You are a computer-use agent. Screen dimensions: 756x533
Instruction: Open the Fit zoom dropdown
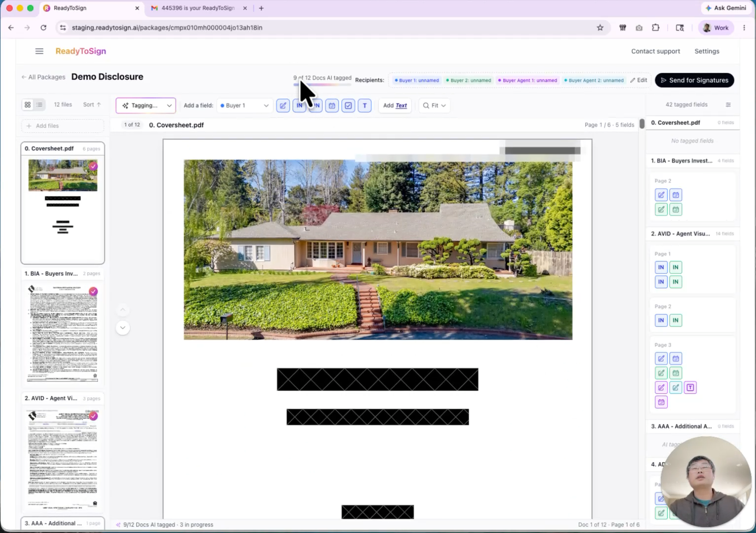click(434, 106)
